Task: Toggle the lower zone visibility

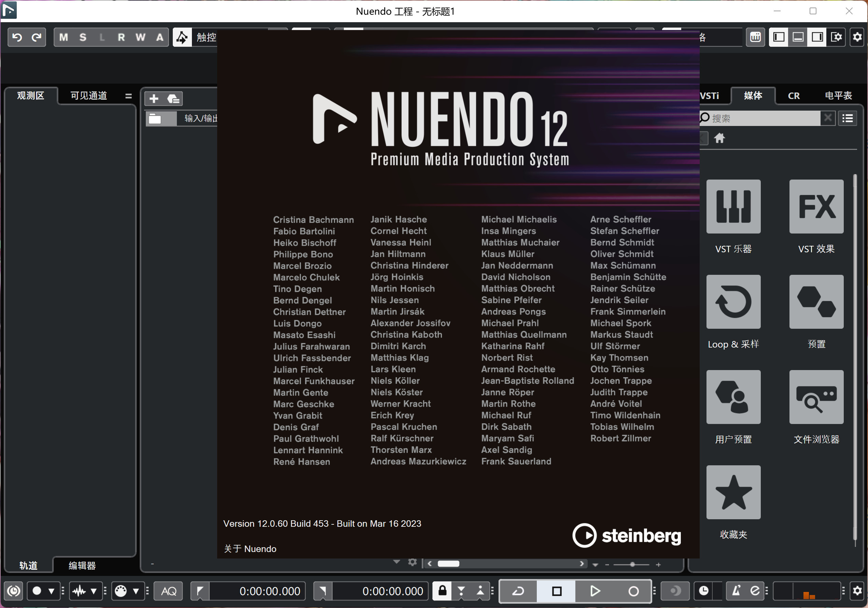Action: [x=798, y=37]
